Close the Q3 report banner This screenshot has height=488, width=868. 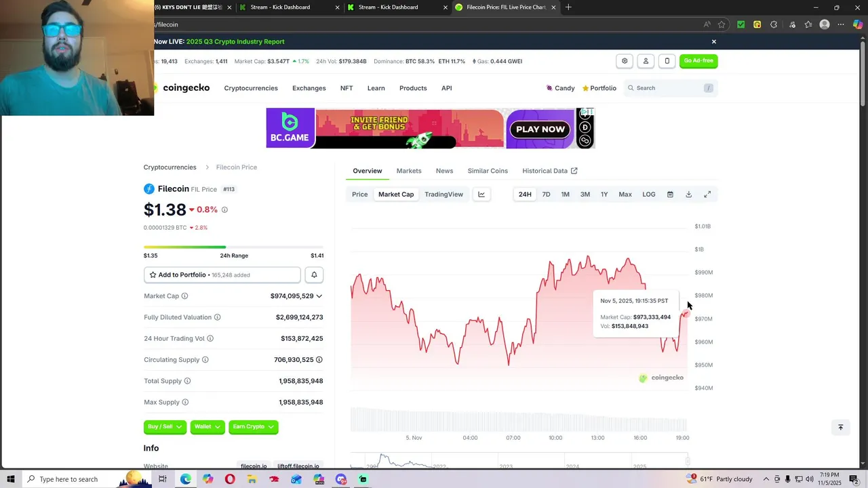pos(713,41)
